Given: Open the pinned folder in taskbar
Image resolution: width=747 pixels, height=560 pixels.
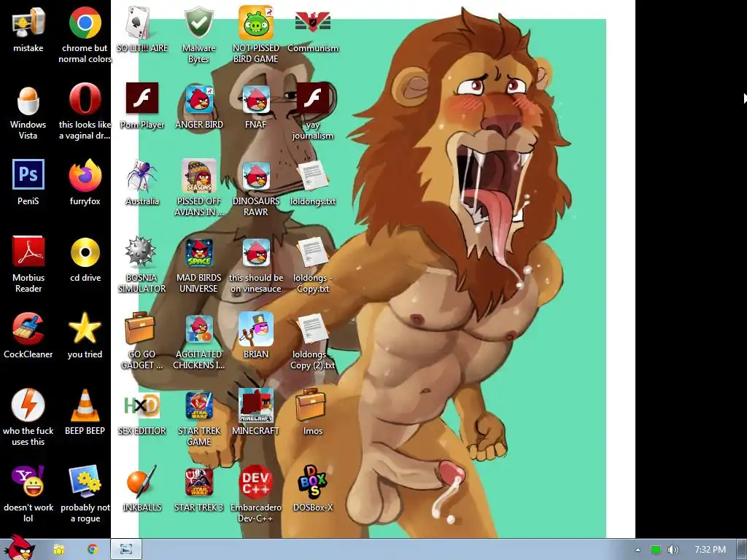Looking at the screenshot, I should [x=59, y=550].
